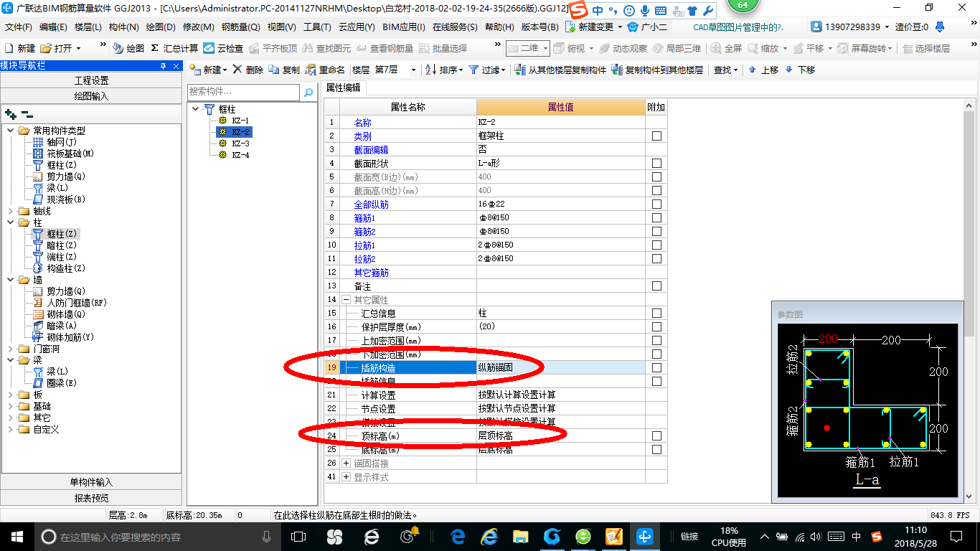This screenshot has width=980, height=551.
Task: Move component down with 下移
Action: (799, 70)
